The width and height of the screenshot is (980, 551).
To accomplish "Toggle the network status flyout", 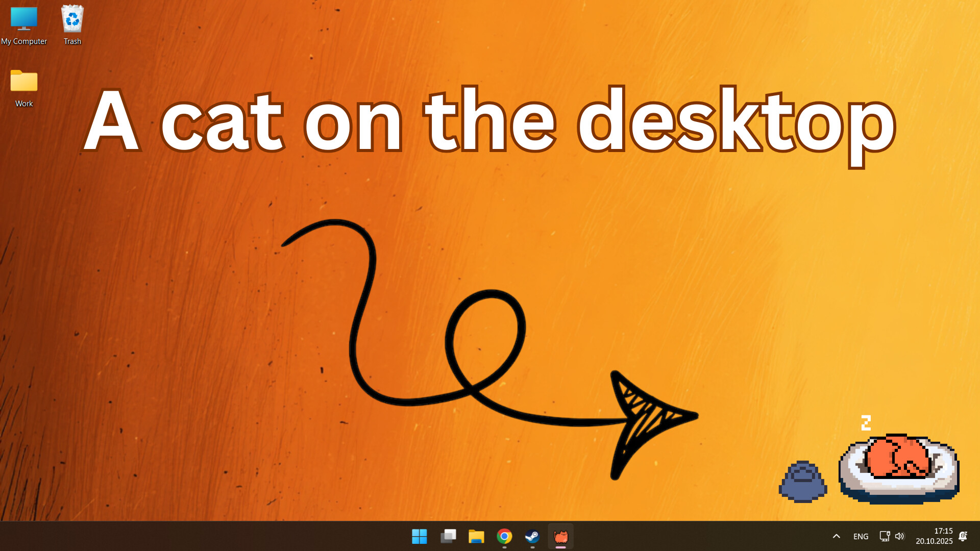I will [x=884, y=536].
